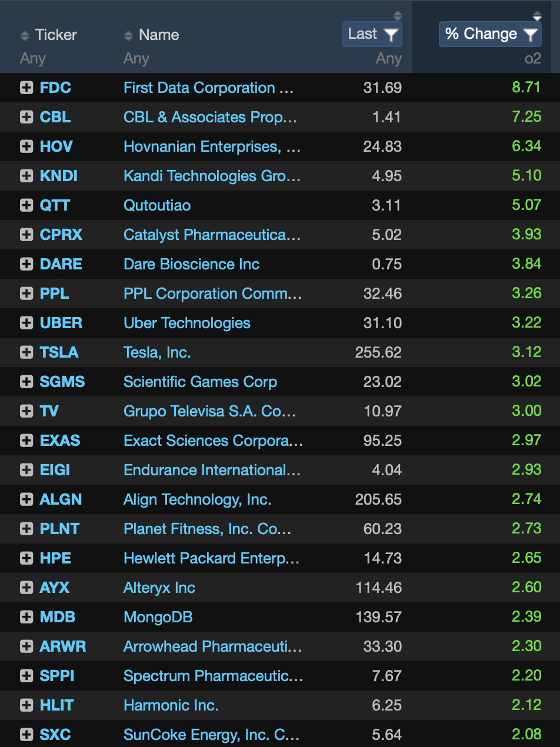Click the plus icon beside ALGN
This screenshot has height=747, width=560.
pyautogui.click(x=26, y=499)
